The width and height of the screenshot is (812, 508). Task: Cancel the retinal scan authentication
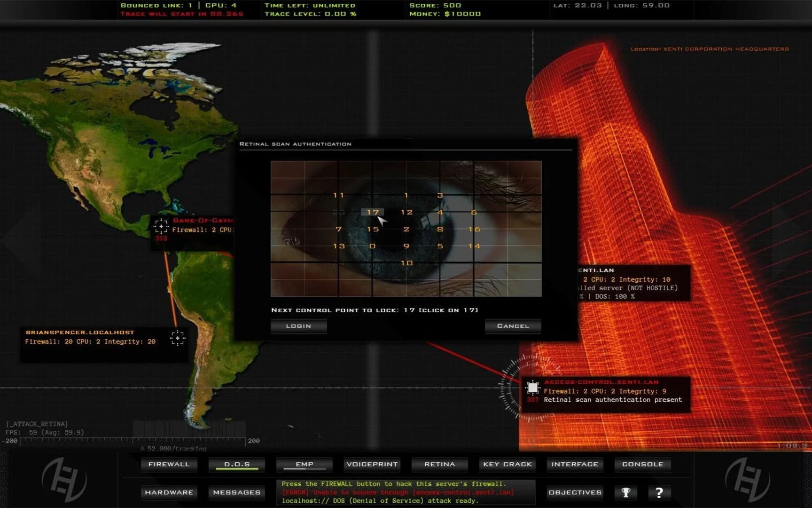[x=513, y=325]
